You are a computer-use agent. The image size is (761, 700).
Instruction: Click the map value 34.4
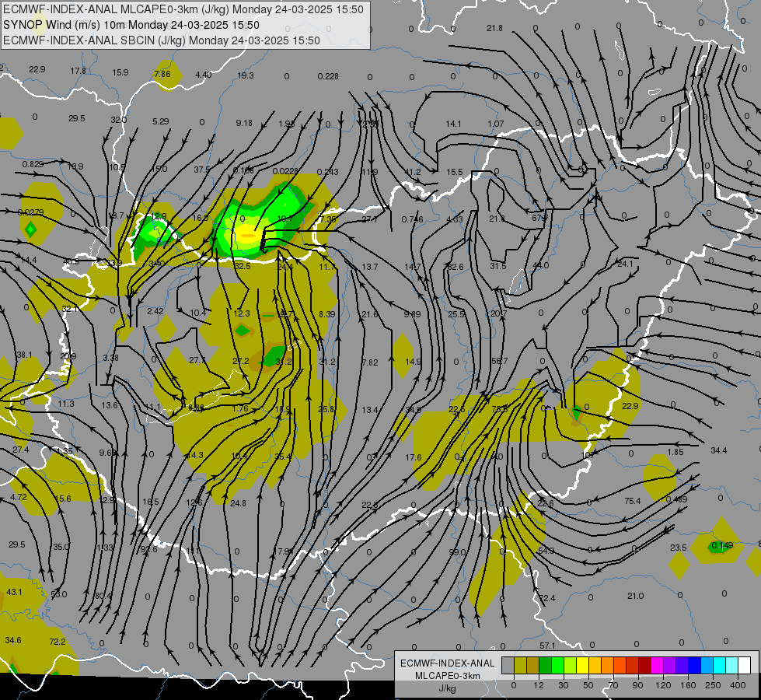pyautogui.click(x=719, y=450)
